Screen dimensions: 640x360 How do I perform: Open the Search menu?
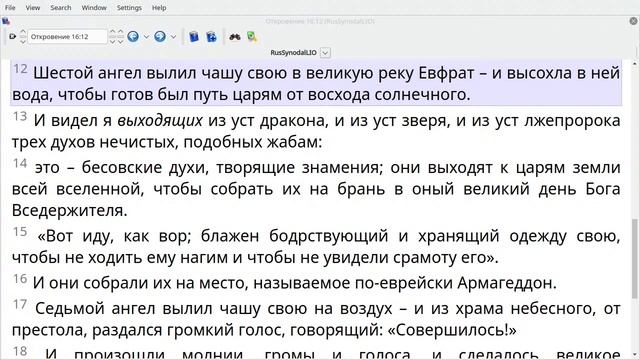pos(60,7)
